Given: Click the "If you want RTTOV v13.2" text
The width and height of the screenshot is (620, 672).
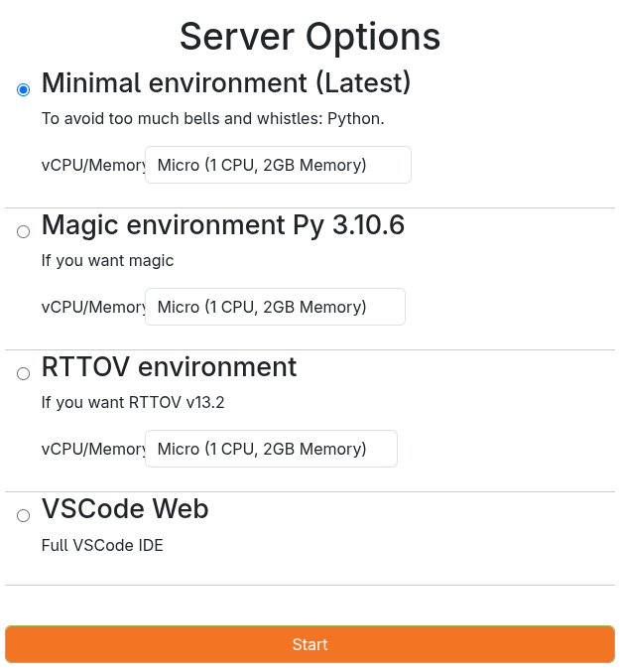Looking at the screenshot, I should coord(140,403).
